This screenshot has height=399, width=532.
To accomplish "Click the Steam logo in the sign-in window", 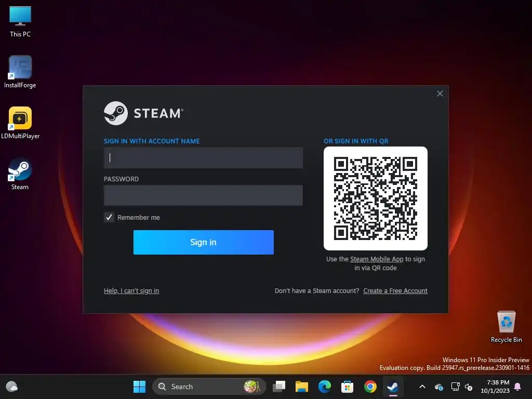I will [143, 113].
